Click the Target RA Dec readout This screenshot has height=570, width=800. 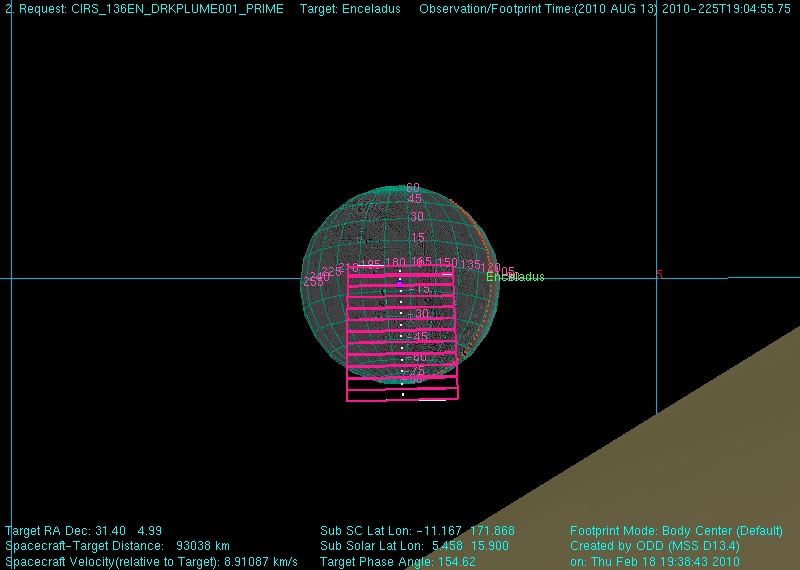pyautogui.click(x=83, y=530)
